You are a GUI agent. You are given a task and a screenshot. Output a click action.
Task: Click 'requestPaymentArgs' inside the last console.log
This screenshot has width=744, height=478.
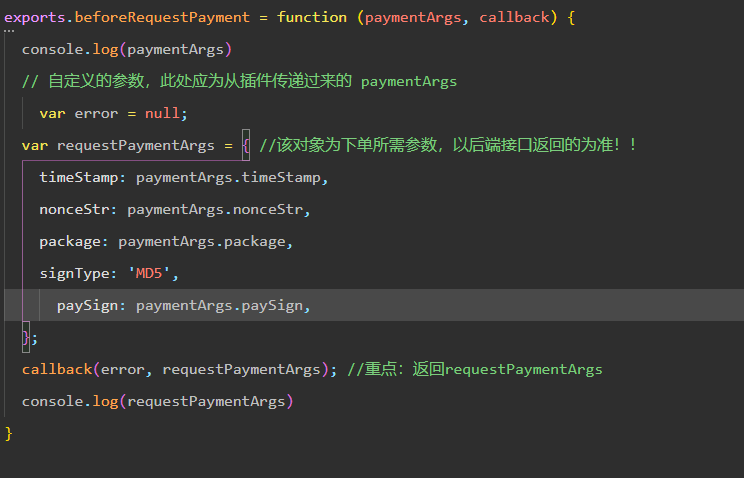206,402
